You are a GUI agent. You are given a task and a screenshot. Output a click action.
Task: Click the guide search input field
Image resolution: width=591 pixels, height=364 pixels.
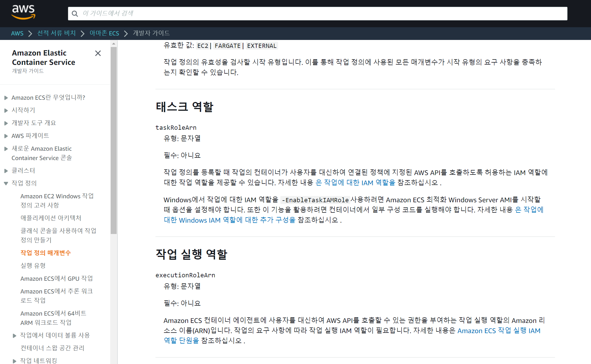tap(317, 14)
